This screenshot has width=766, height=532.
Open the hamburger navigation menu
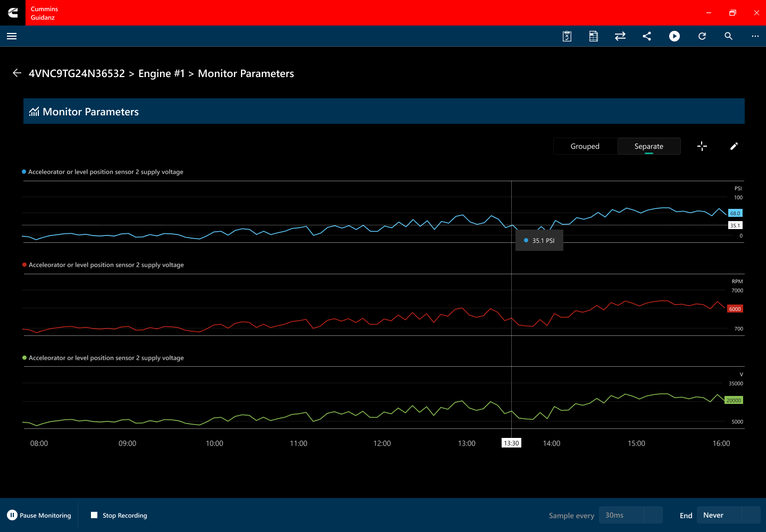(12, 36)
